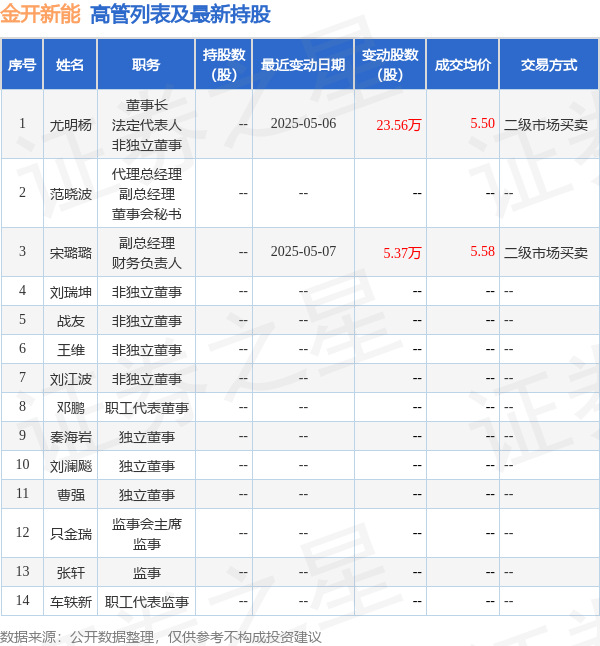Select the name 尤明杨

70,124
